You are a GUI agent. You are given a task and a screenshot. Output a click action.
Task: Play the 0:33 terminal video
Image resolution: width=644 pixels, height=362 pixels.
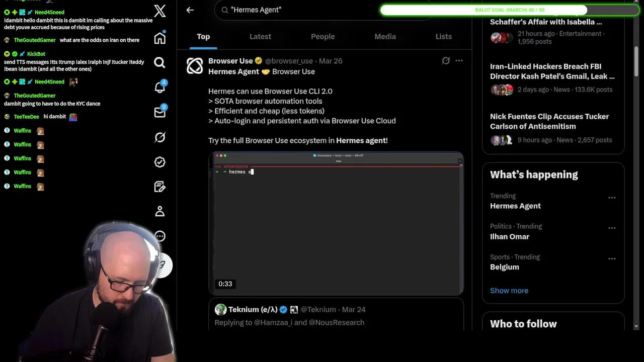[336, 223]
